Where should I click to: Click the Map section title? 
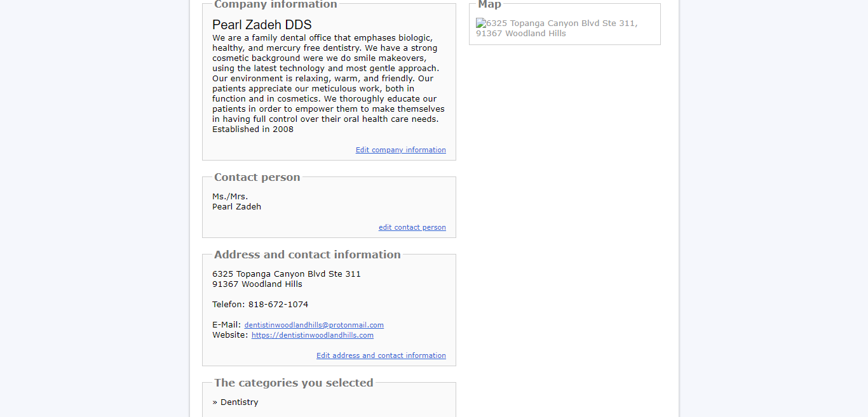pyautogui.click(x=490, y=4)
